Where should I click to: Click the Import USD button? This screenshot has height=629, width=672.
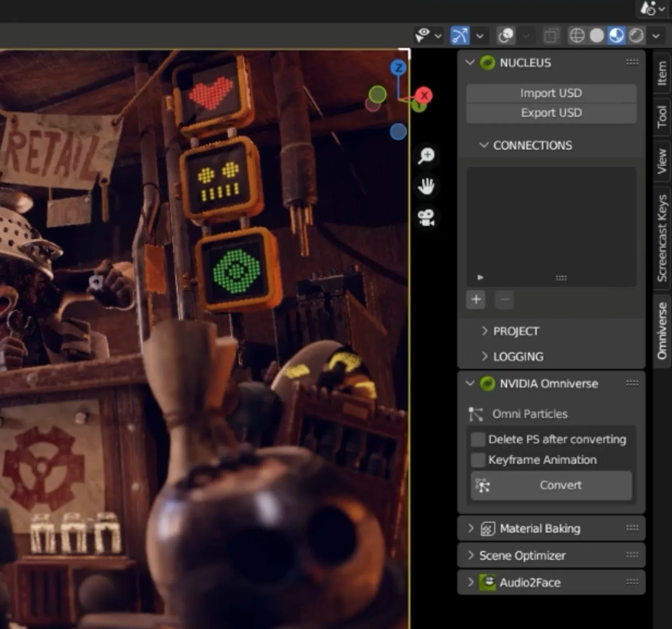click(x=551, y=93)
